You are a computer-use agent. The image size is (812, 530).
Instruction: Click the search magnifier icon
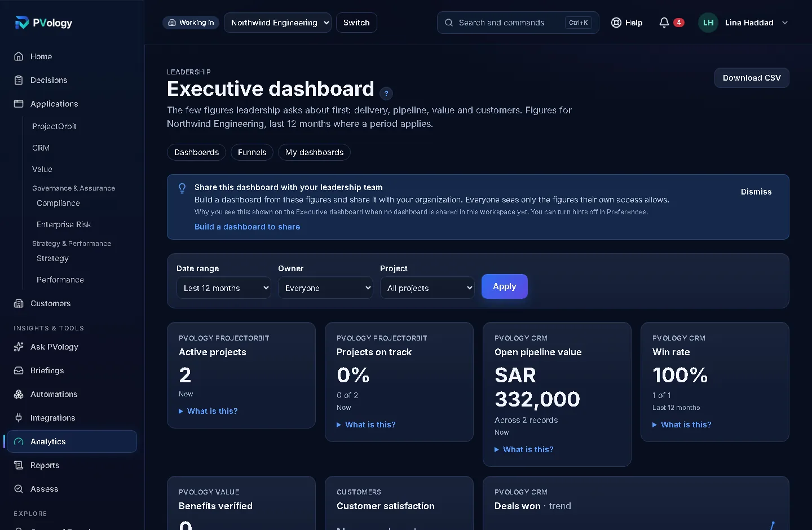click(x=449, y=23)
